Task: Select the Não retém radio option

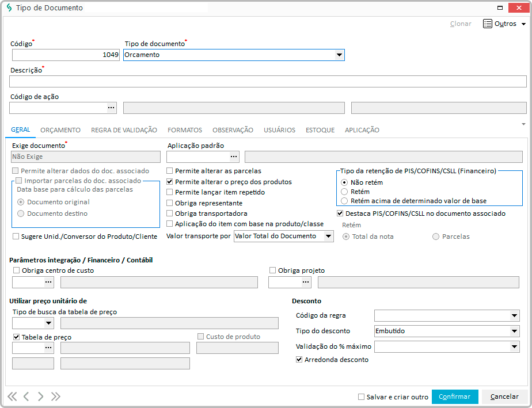Action: [x=344, y=182]
